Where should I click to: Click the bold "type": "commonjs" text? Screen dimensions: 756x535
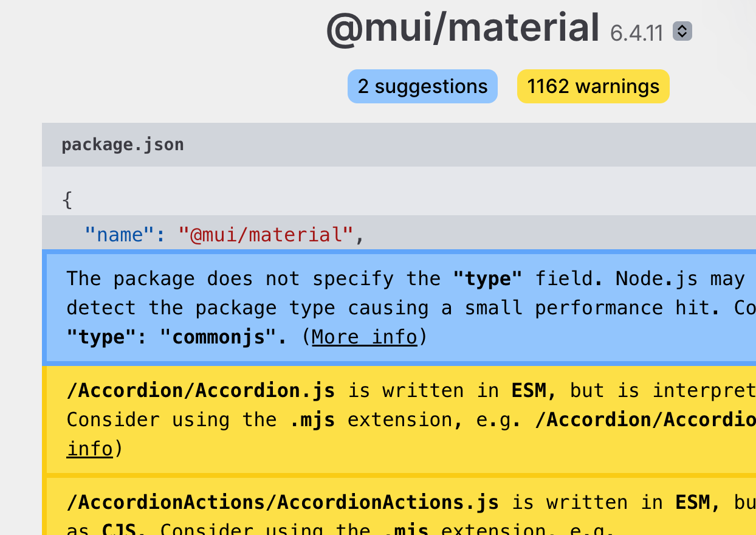[x=176, y=337]
